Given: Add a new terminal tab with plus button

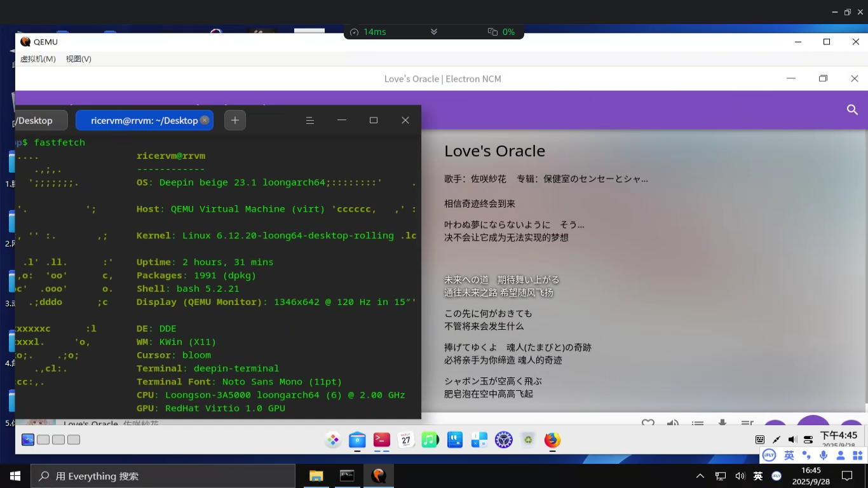Looking at the screenshot, I should [x=235, y=120].
